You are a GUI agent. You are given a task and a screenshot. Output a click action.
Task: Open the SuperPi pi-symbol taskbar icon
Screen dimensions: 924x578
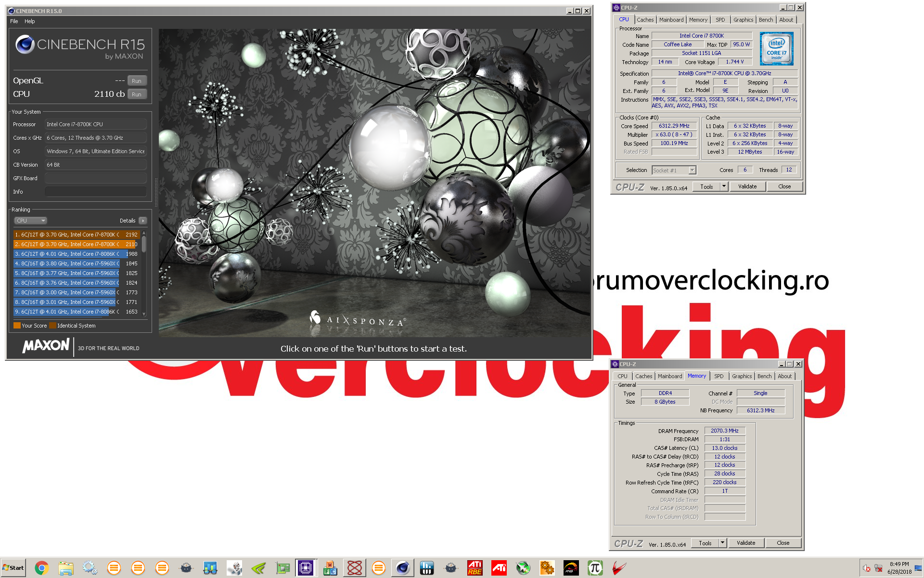pos(595,568)
